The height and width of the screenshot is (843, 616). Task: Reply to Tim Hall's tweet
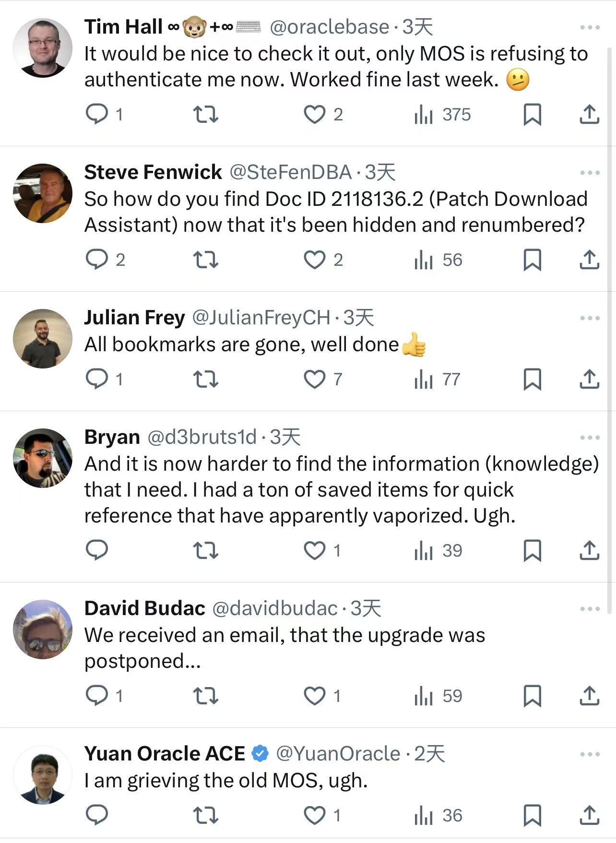coord(97,114)
